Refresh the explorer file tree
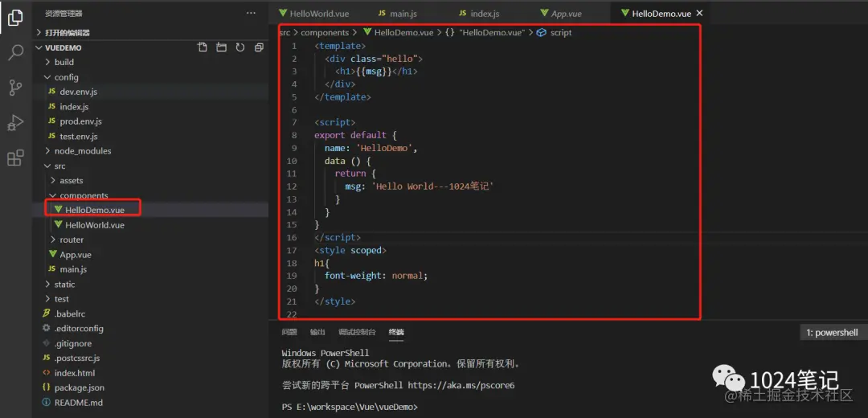 (x=240, y=47)
